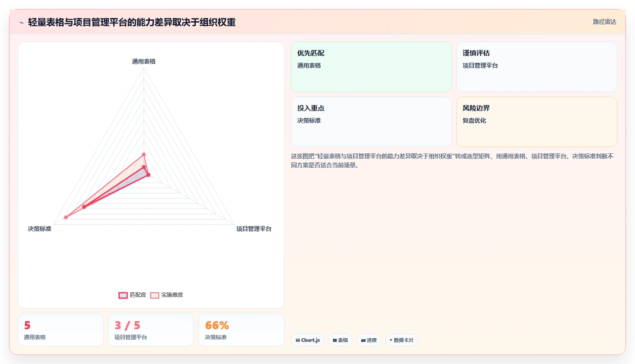Image resolution: width=635 pixels, height=364 pixels.
Task: Click the 决策标准 radar axis label
Action: click(40, 229)
